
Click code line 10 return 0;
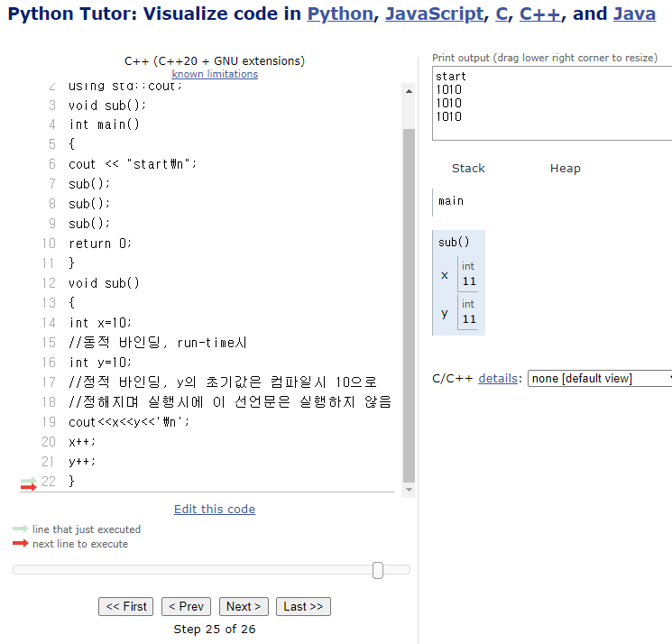100,244
